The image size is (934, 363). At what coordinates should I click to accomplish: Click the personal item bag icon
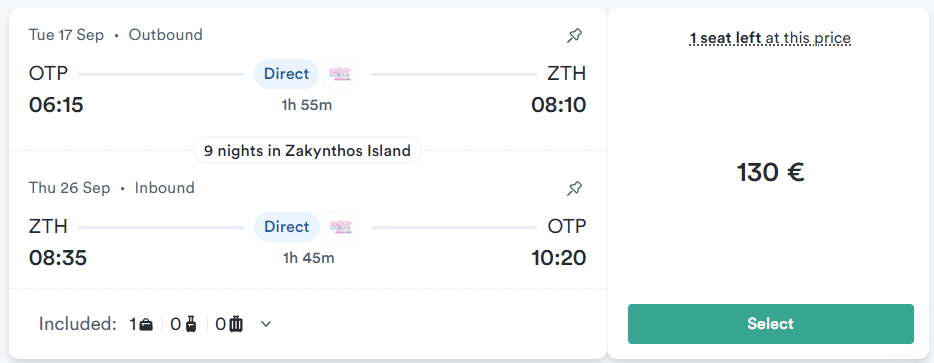tap(146, 324)
